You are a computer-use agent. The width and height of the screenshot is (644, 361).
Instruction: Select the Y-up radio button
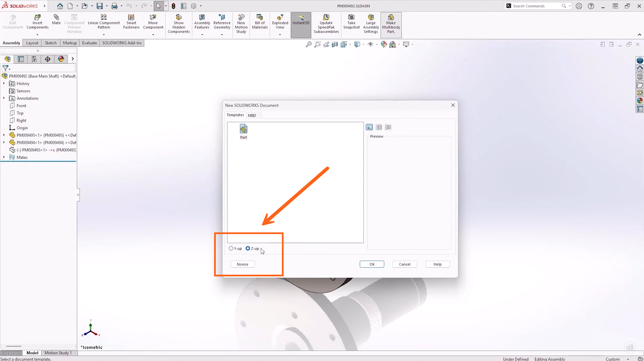click(x=231, y=249)
